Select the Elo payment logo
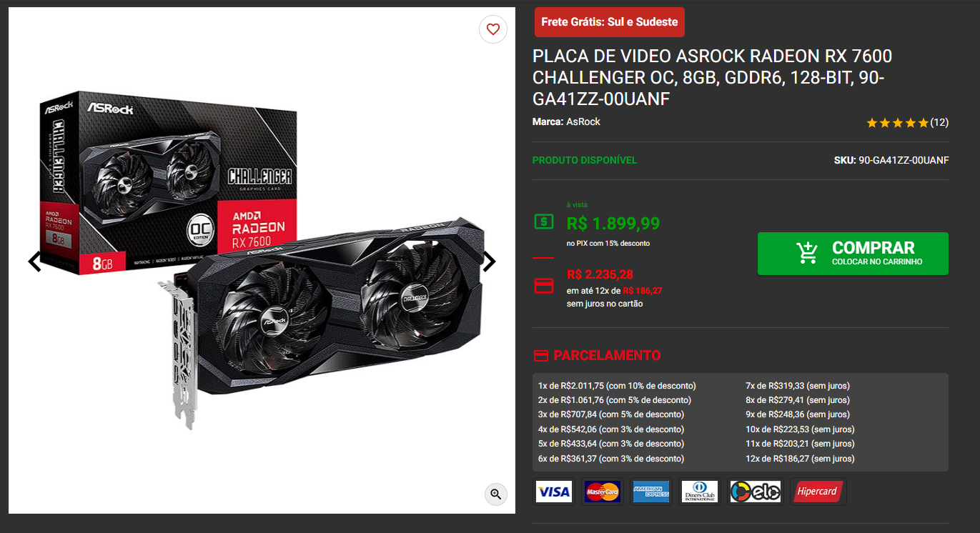 [755, 492]
